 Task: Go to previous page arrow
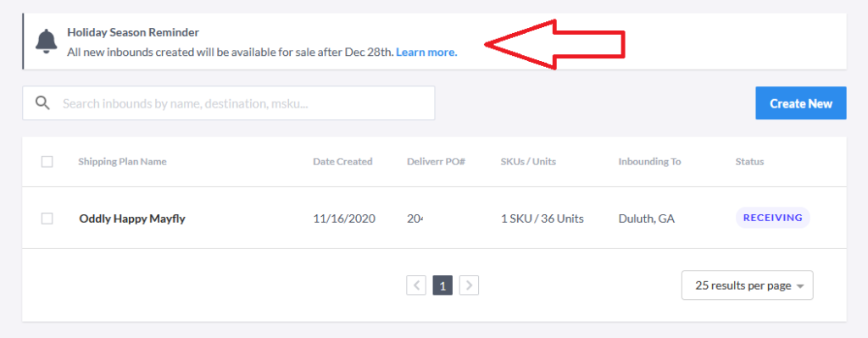416,285
